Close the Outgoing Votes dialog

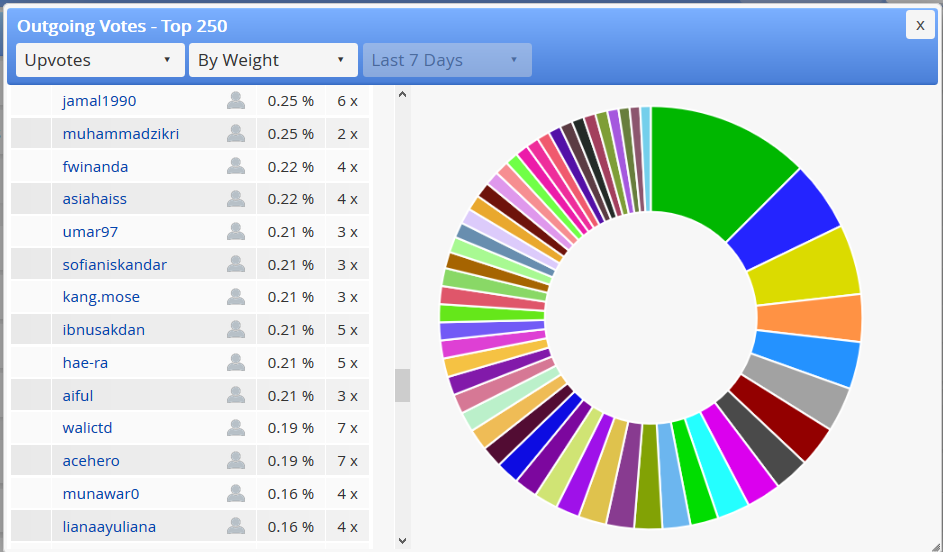pos(920,25)
